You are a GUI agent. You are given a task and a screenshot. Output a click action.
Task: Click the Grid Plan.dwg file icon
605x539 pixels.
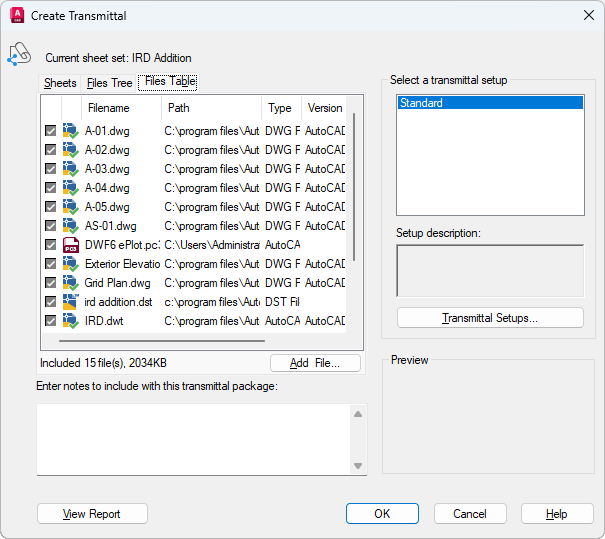click(x=71, y=283)
